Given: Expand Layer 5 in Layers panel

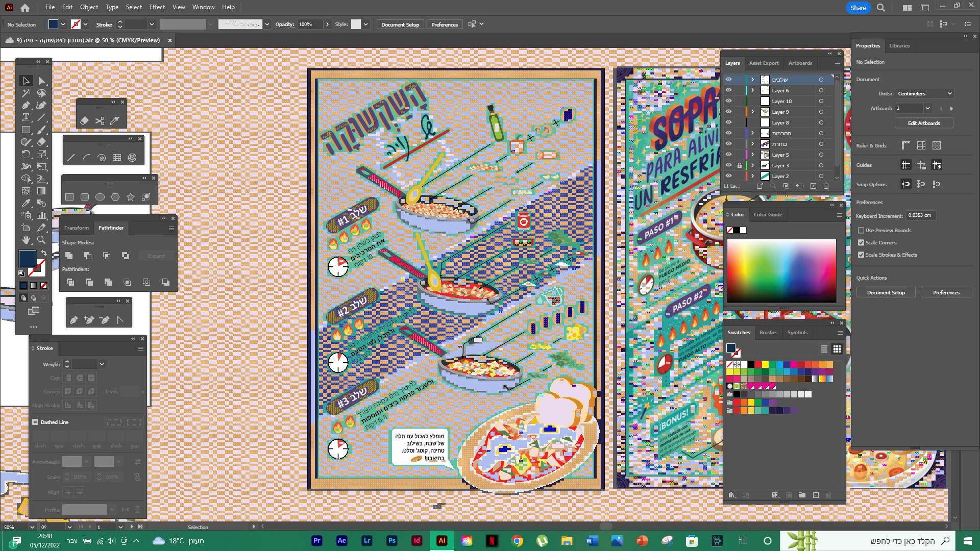Looking at the screenshot, I should (x=752, y=155).
